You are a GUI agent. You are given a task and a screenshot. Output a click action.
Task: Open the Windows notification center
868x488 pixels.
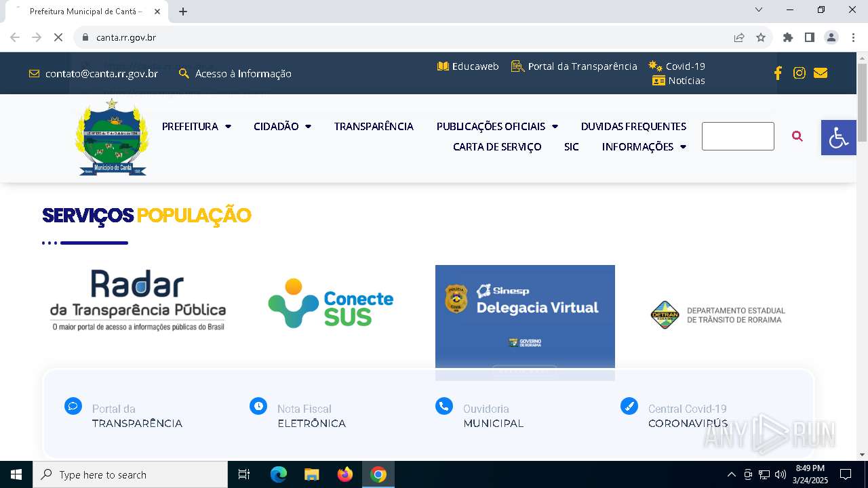[846, 474]
